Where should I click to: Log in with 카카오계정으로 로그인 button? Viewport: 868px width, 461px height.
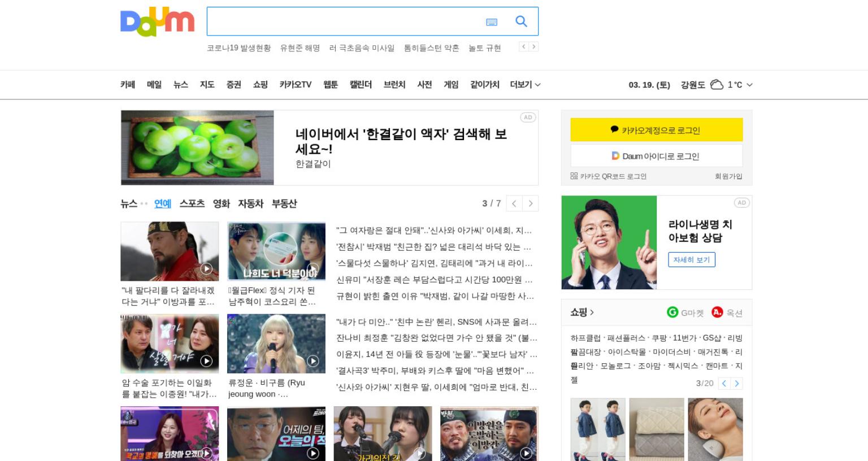[657, 130]
